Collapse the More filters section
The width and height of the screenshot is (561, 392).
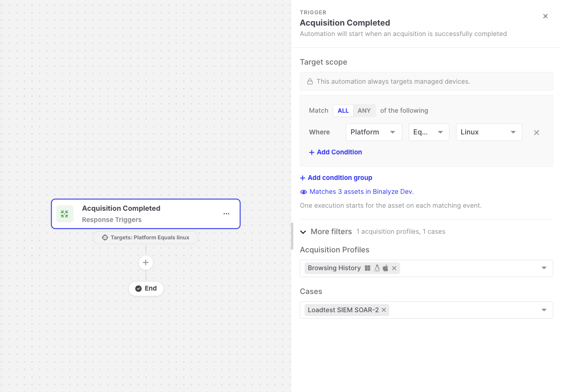[x=303, y=232]
